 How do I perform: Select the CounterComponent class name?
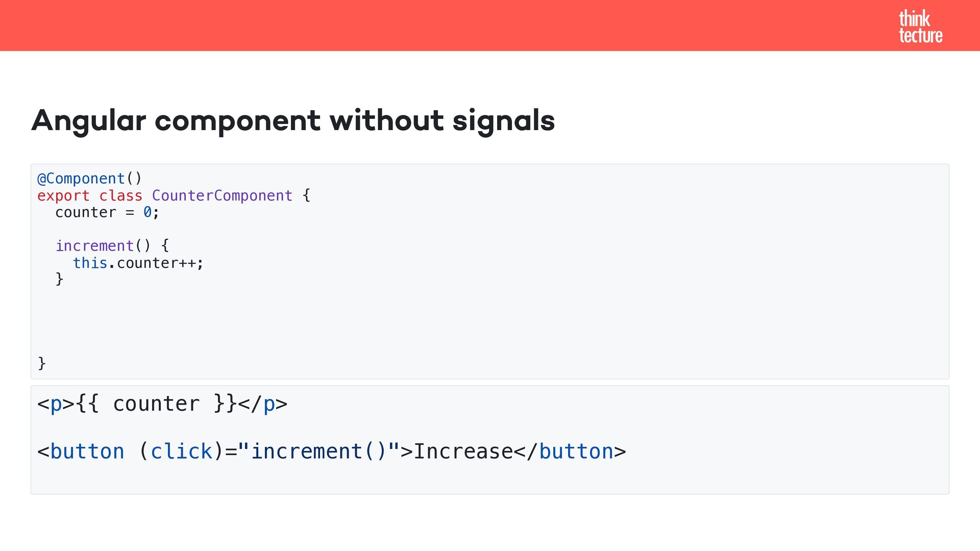click(222, 195)
